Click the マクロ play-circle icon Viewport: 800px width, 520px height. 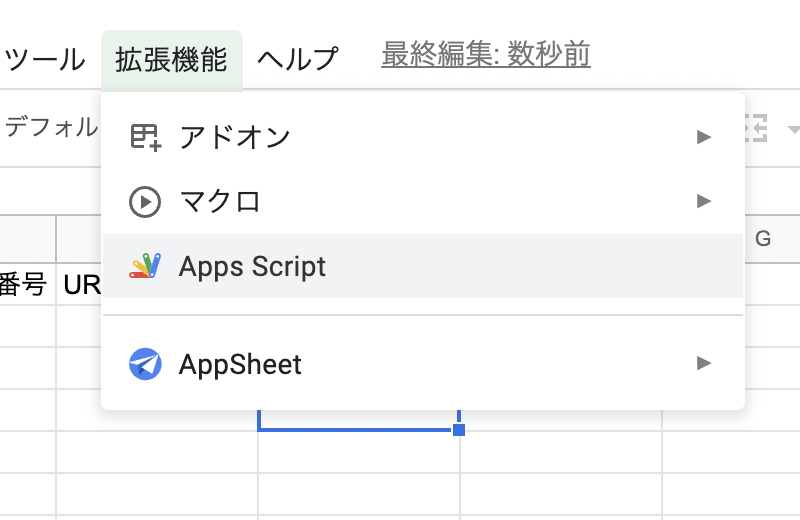click(145, 202)
